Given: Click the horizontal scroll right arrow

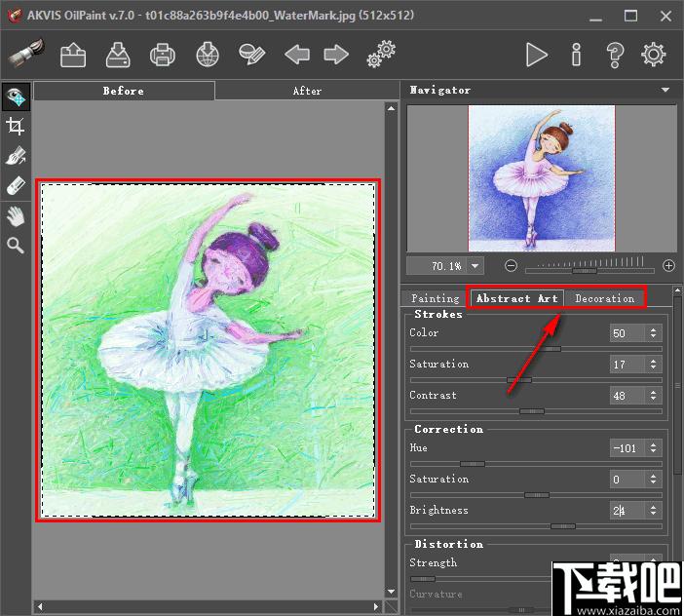Looking at the screenshot, I should [376, 606].
